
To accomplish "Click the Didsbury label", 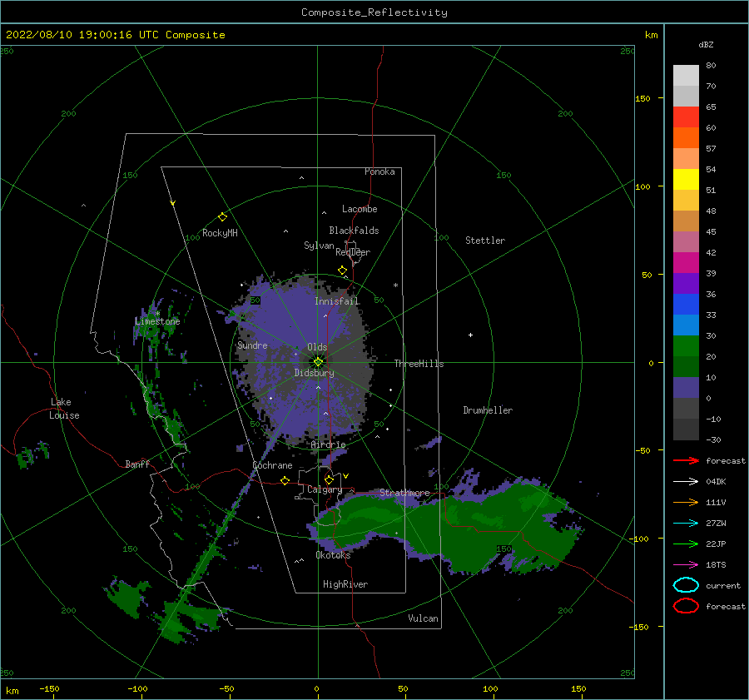I will click(x=314, y=373).
